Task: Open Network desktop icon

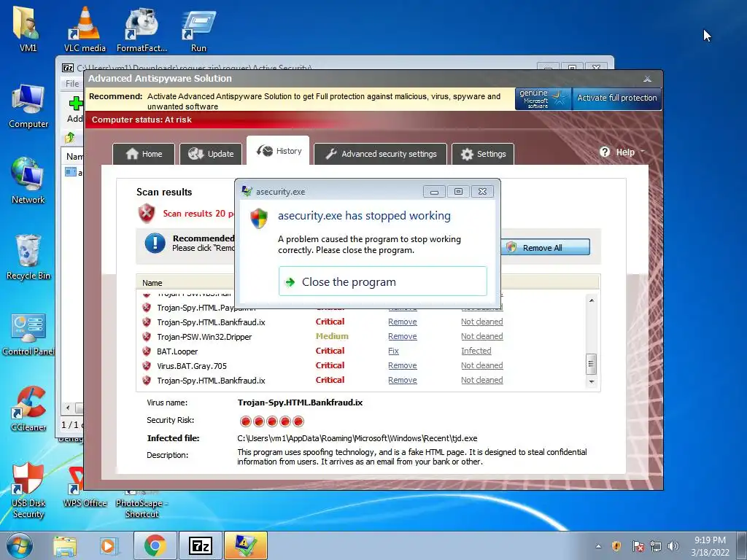Action: pyautogui.click(x=28, y=181)
